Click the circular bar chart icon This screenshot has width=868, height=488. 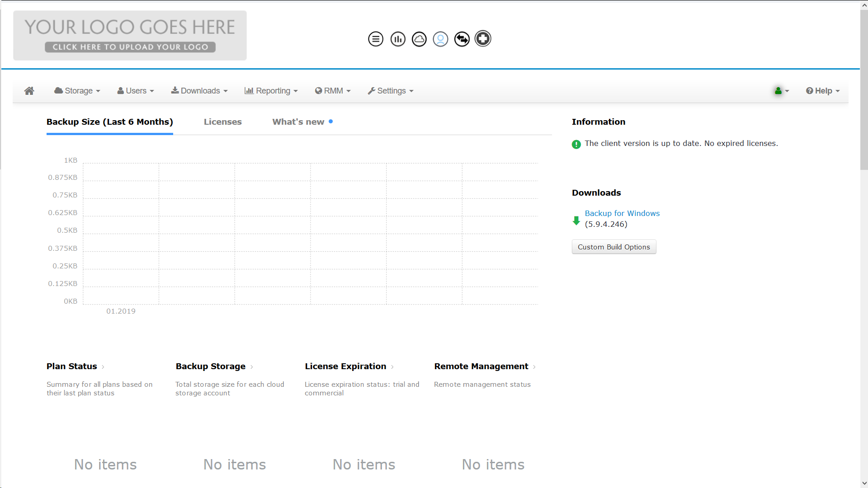tap(398, 39)
